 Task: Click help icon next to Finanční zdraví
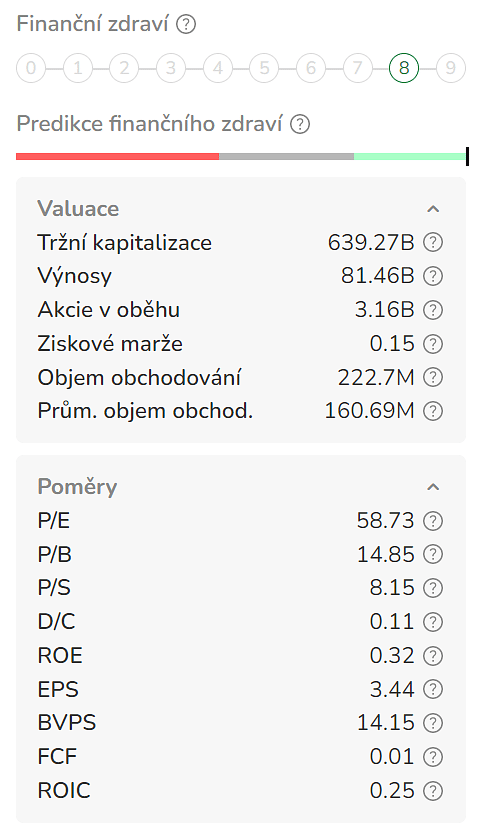[186, 24]
